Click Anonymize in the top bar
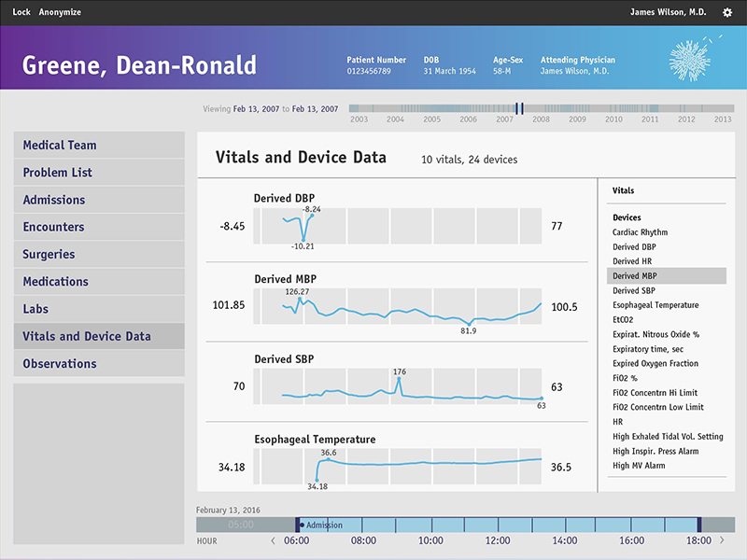Viewport: 747px width, 560px height. pos(60,12)
